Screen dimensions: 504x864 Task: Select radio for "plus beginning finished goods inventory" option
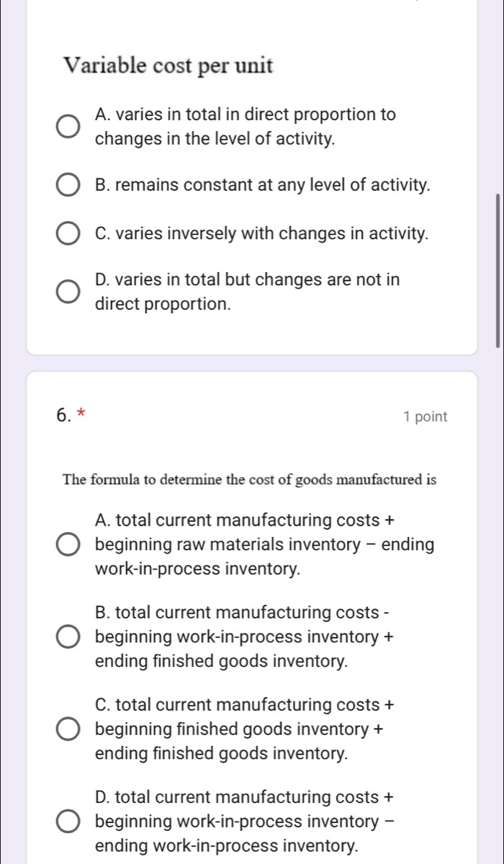coord(68,729)
